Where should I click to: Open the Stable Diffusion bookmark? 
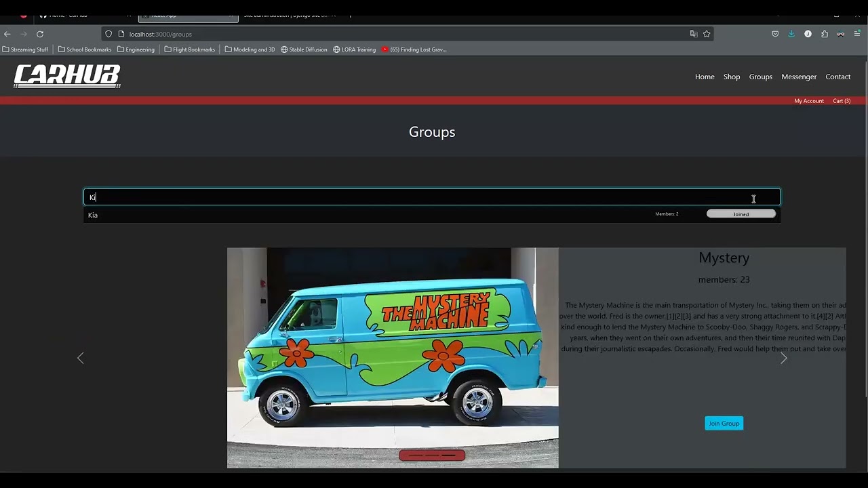click(304, 49)
